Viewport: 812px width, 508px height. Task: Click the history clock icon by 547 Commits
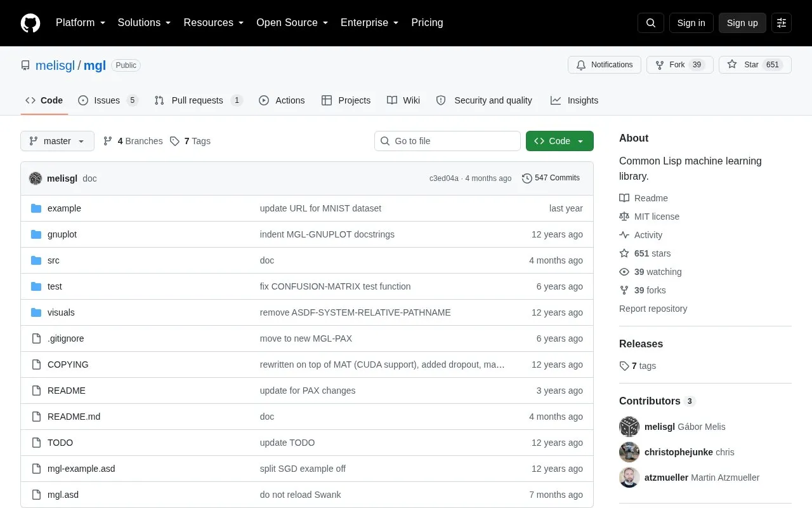click(x=527, y=178)
